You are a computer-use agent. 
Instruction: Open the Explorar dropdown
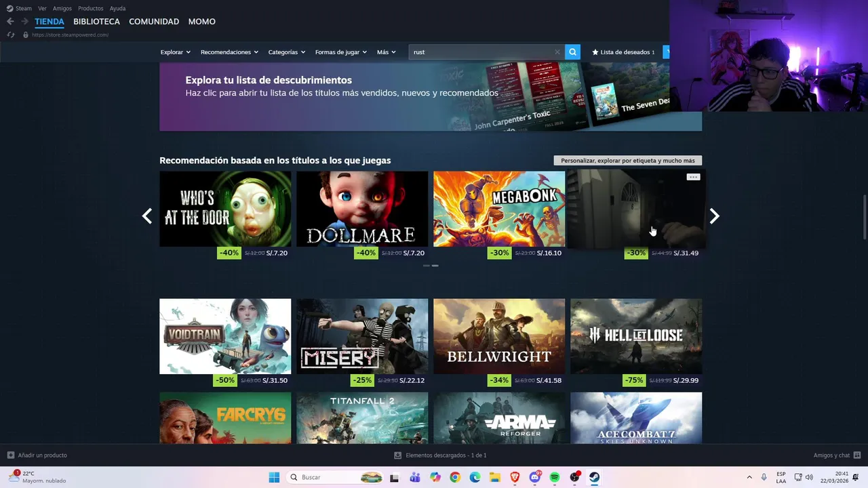(x=176, y=52)
